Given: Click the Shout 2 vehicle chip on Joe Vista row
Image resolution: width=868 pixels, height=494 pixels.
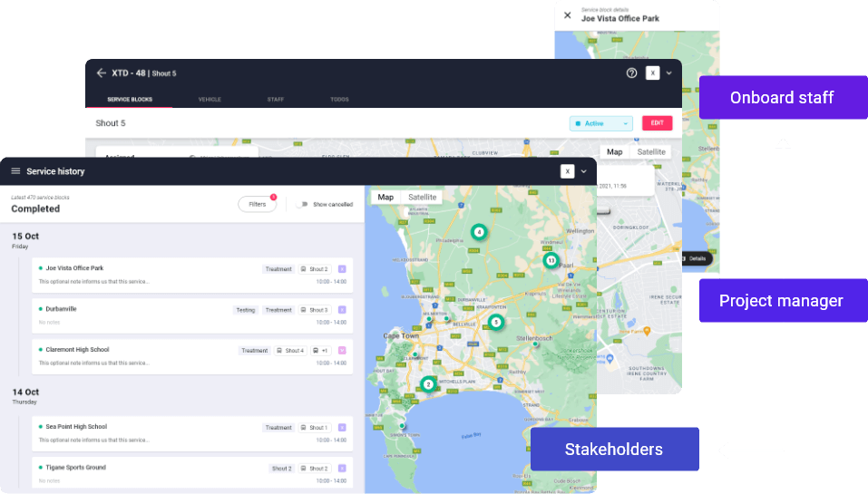Looking at the screenshot, I should click(315, 269).
